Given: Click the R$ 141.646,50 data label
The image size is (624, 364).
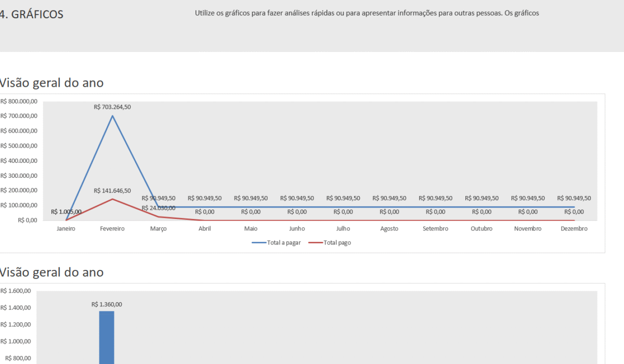Looking at the screenshot, I should [112, 191].
